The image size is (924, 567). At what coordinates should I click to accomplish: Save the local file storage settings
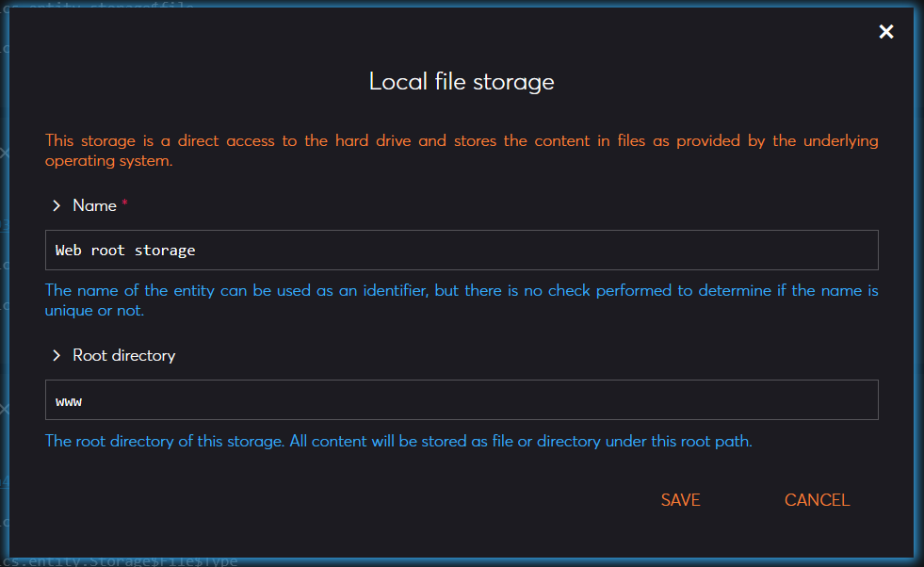680,499
